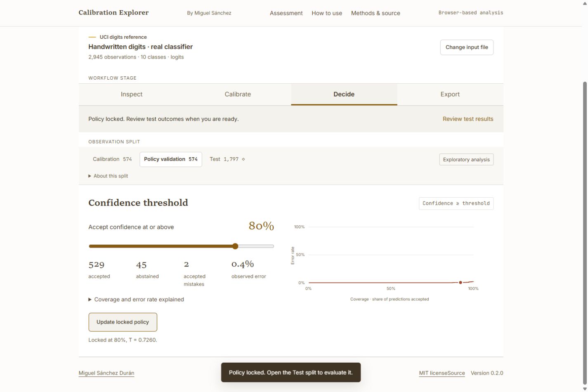Click the 'Handwritten digits · real classifier' heading

pyautogui.click(x=140, y=47)
